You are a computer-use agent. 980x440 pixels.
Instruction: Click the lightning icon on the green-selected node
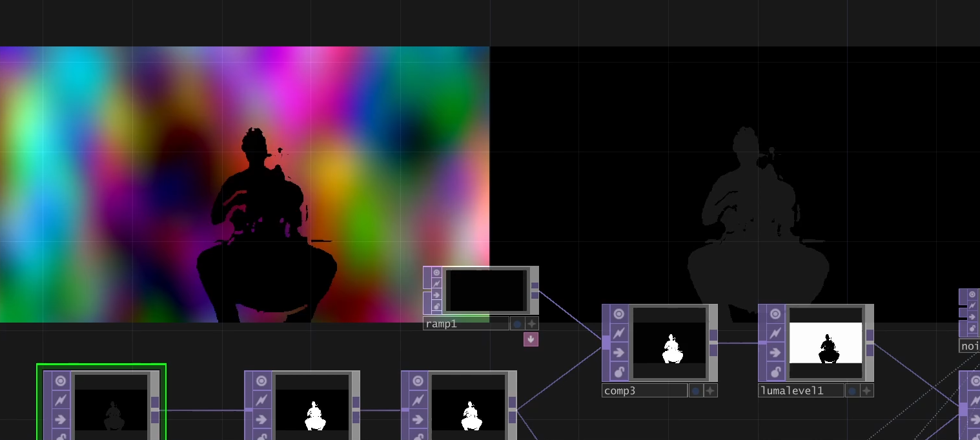click(x=61, y=401)
